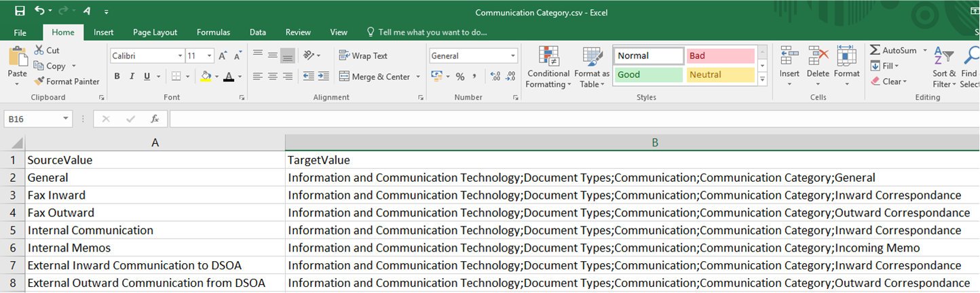Expand Merge & Center dropdown arrow
Image resolution: width=980 pixels, height=293 pixels.
[417, 77]
